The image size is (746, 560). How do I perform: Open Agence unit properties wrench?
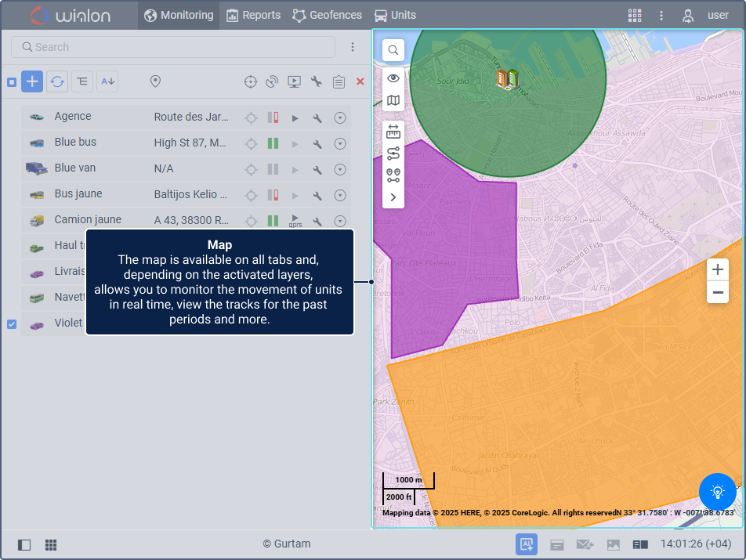(x=317, y=118)
